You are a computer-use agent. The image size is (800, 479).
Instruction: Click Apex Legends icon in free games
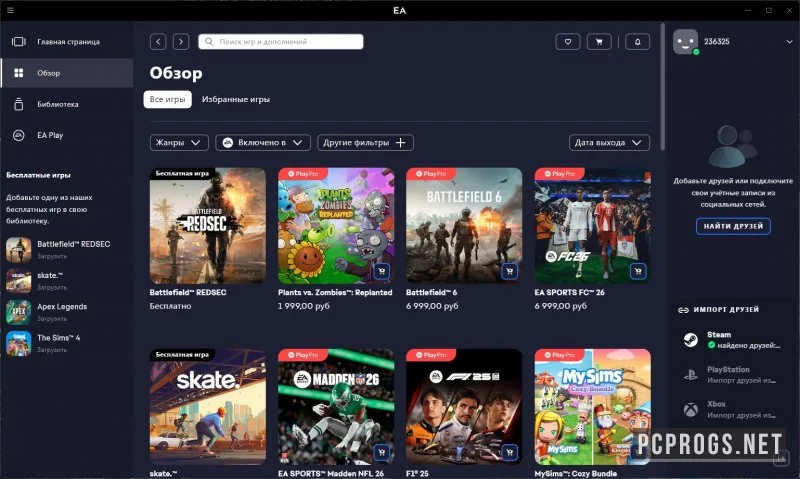click(x=18, y=312)
